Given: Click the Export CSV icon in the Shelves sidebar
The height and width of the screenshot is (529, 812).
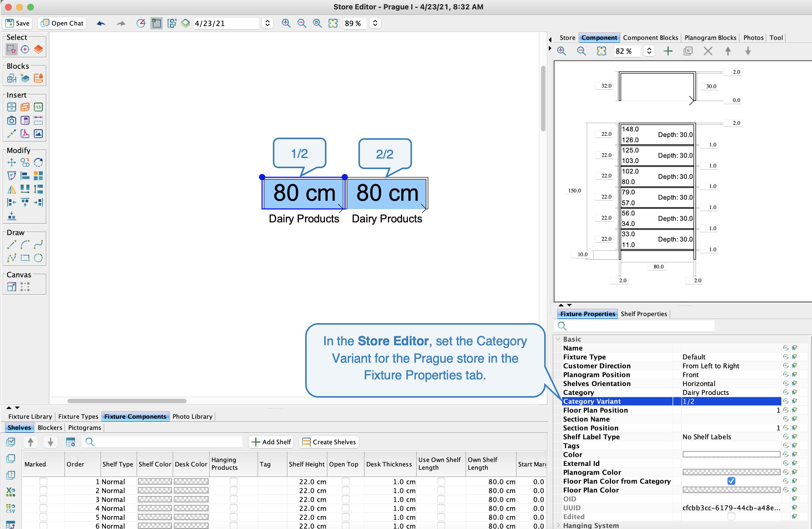Looking at the screenshot, I should [x=10, y=509].
